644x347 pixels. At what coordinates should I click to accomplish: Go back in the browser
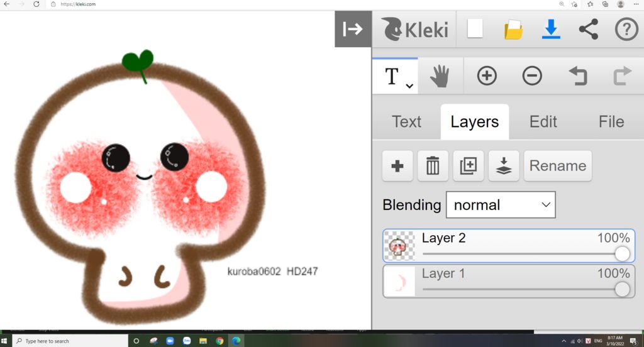click(x=7, y=4)
